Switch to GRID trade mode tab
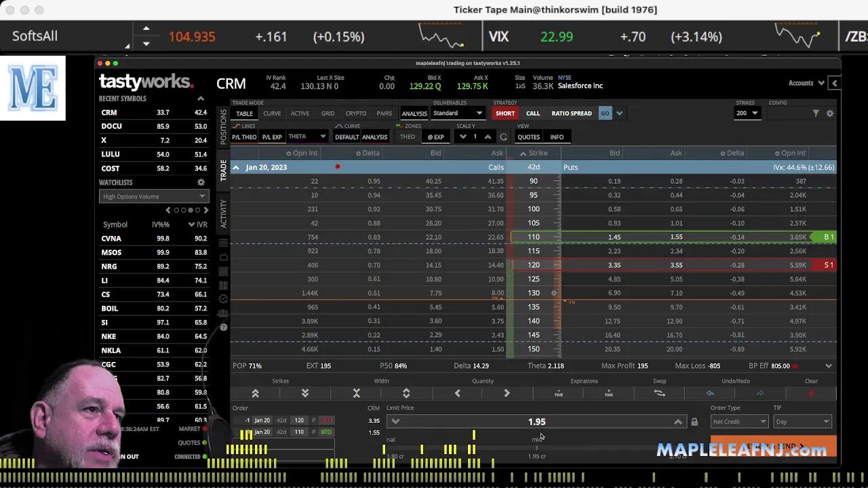 [x=328, y=113]
